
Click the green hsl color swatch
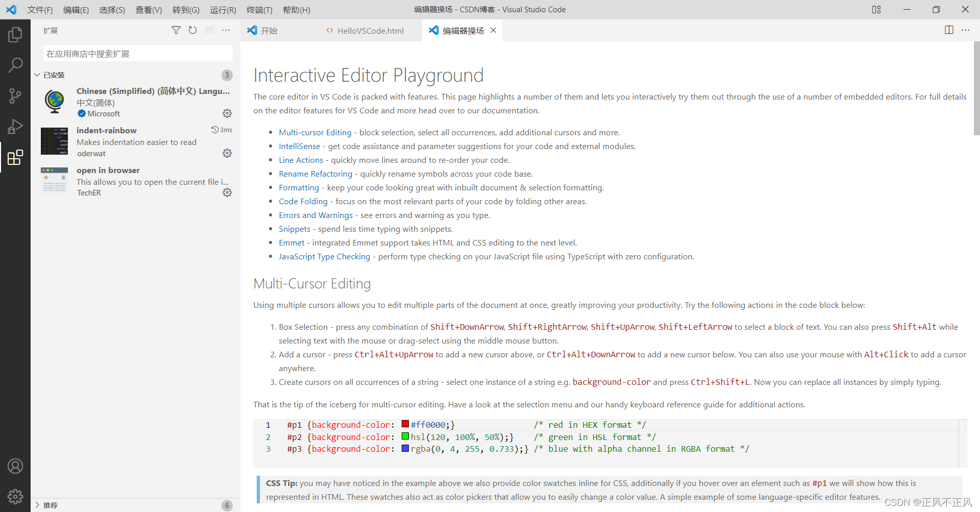pyautogui.click(x=405, y=436)
